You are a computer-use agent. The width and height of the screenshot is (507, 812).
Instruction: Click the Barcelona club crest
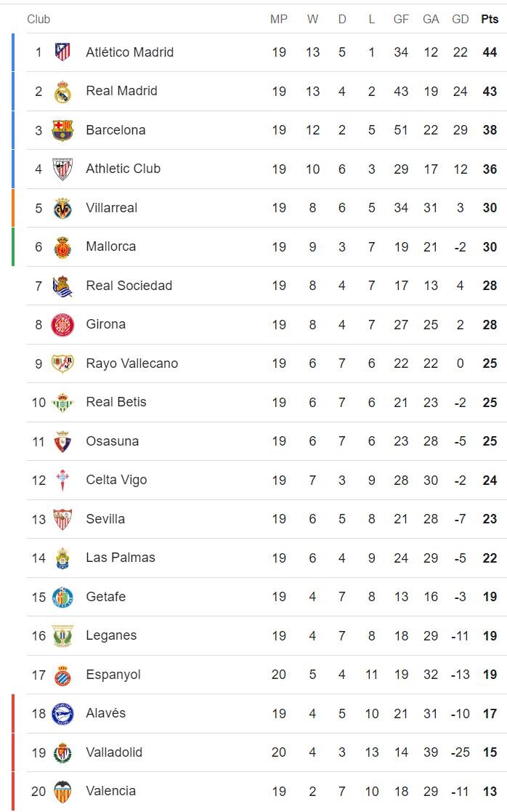[x=62, y=130]
